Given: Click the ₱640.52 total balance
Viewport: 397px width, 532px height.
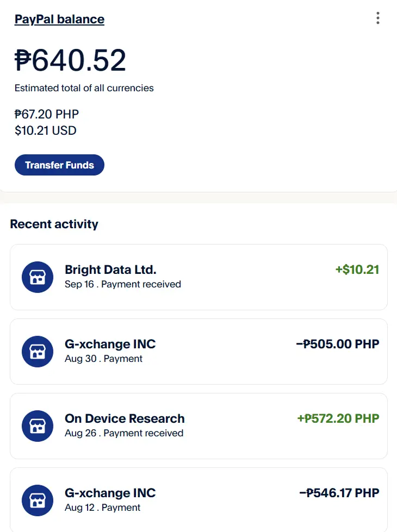Looking at the screenshot, I should 70,60.
